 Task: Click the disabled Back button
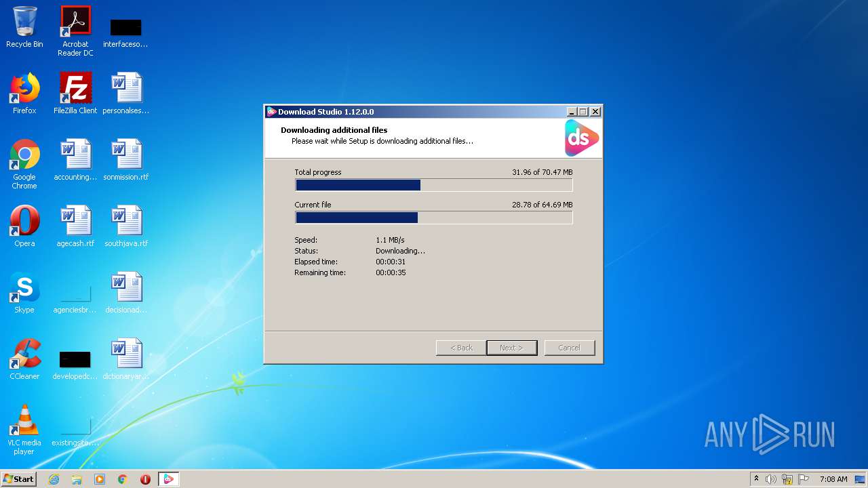tap(461, 348)
